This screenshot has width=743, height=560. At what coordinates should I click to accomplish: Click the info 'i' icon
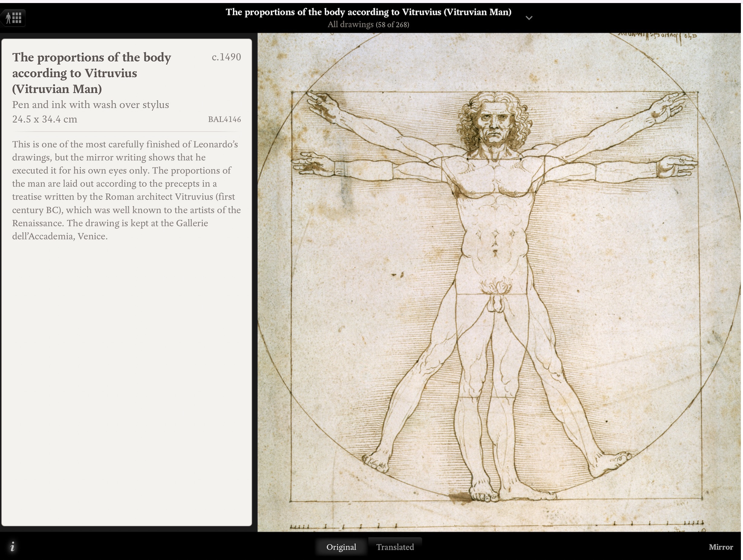[12, 547]
